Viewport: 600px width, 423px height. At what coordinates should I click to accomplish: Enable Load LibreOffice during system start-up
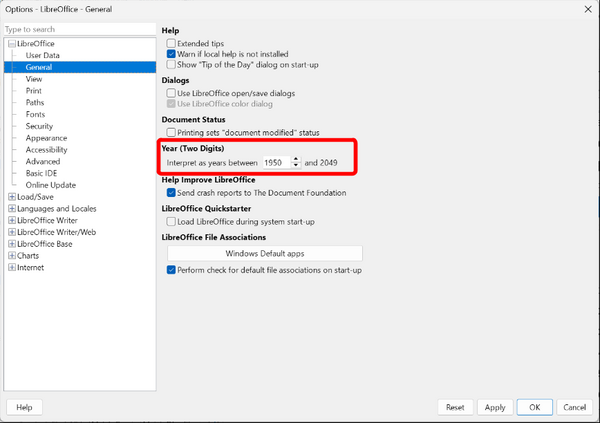[x=171, y=222]
